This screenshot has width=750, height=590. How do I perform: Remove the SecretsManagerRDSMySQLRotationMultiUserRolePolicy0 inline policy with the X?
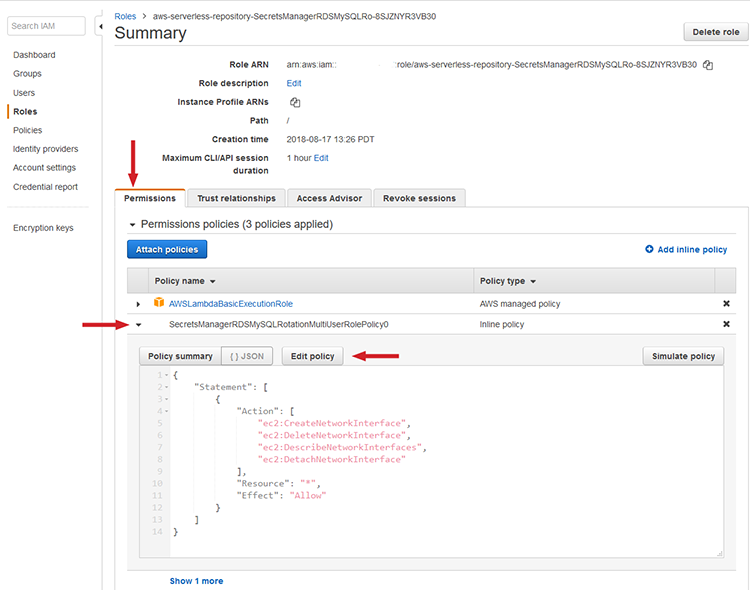click(726, 324)
